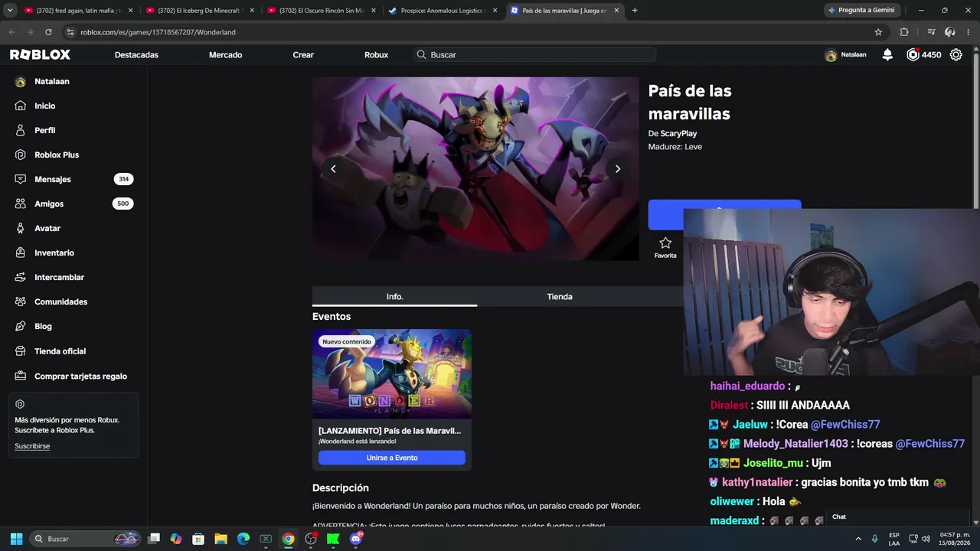Open the ScaryPlay creator link
Image resolution: width=980 pixels, height=551 pixels.
pos(678,133)
